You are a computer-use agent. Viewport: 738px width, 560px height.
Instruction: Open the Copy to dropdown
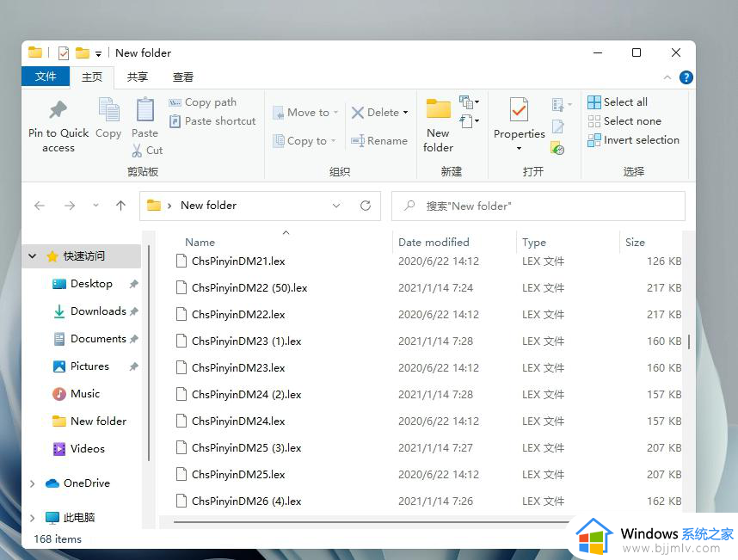304,141
